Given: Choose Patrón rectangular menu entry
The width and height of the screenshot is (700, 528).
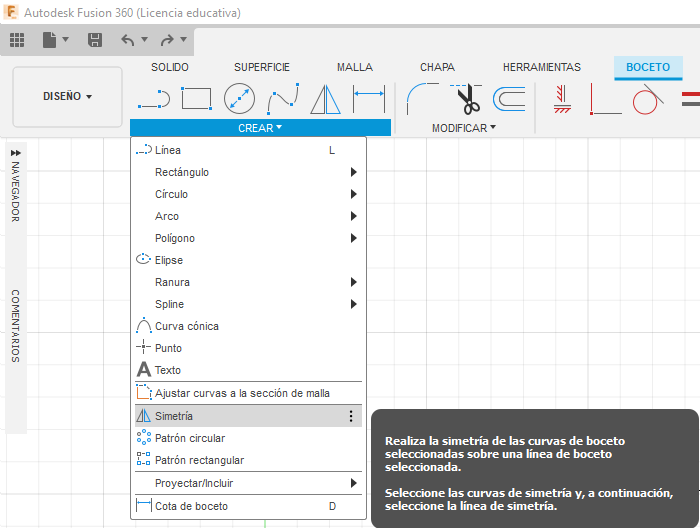Looking at the screenshot, I should 248,460.
